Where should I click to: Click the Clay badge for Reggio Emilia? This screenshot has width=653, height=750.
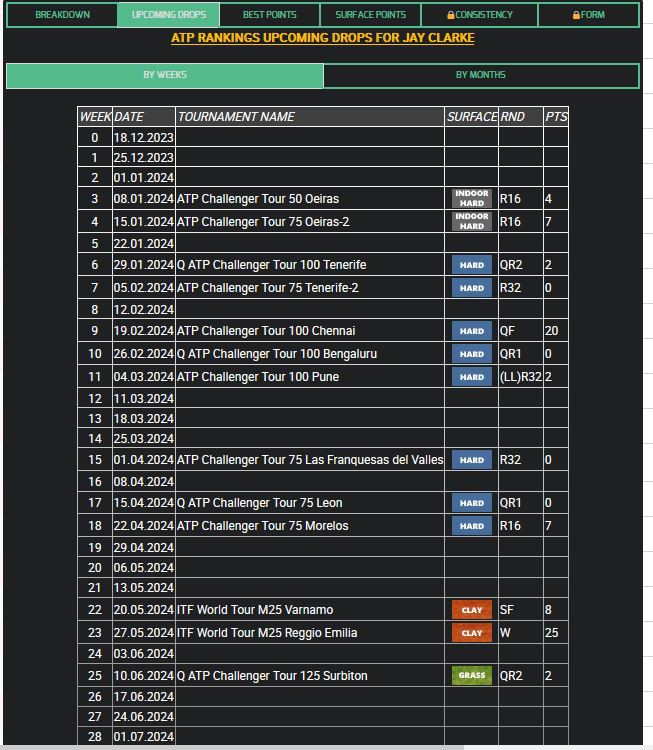click(x=472, y=633)
